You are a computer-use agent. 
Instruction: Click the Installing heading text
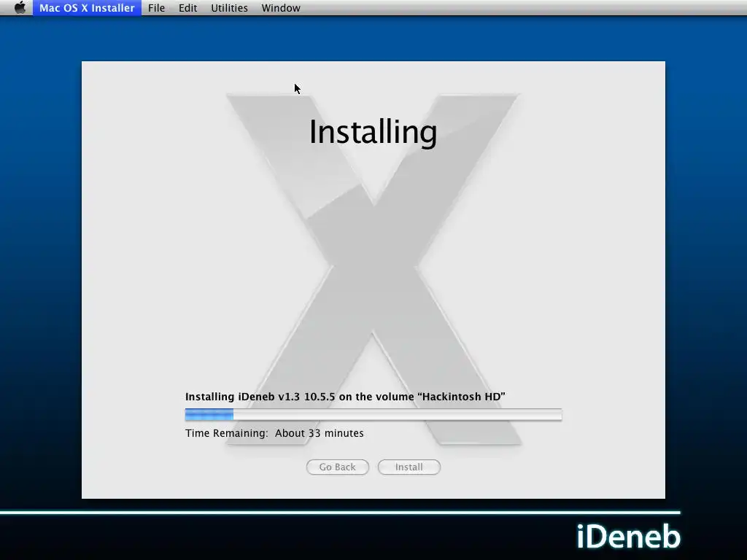373,132
